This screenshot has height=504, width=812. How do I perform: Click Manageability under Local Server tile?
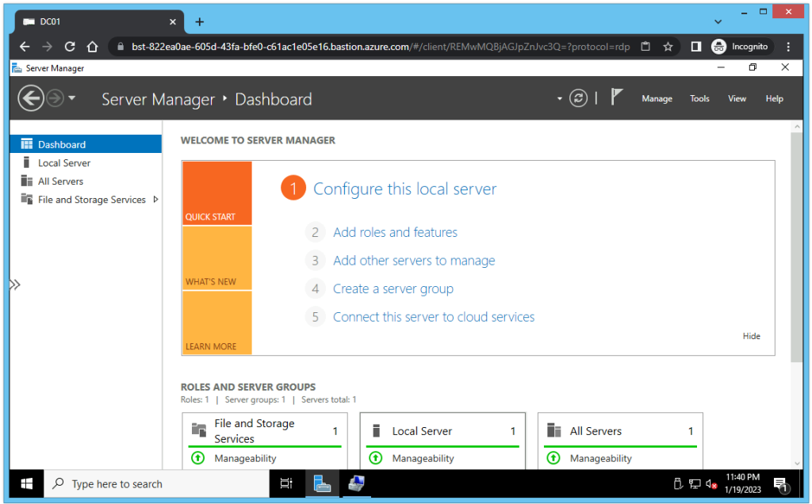(x=423, y=458)
